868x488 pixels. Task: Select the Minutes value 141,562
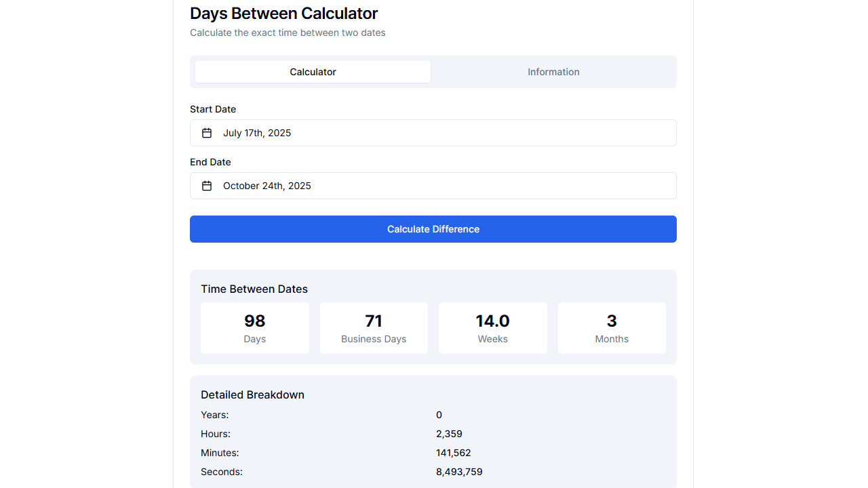(x=453, y=453)
